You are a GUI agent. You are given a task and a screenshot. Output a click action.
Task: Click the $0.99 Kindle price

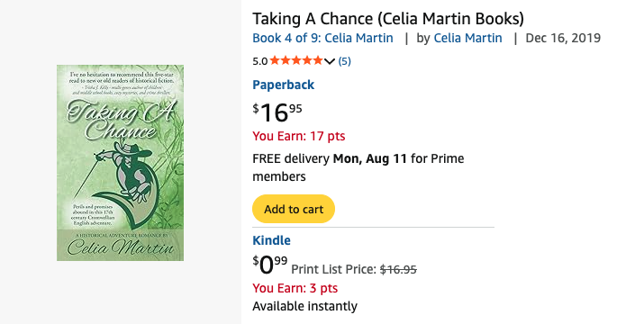(x=270, y=265)
